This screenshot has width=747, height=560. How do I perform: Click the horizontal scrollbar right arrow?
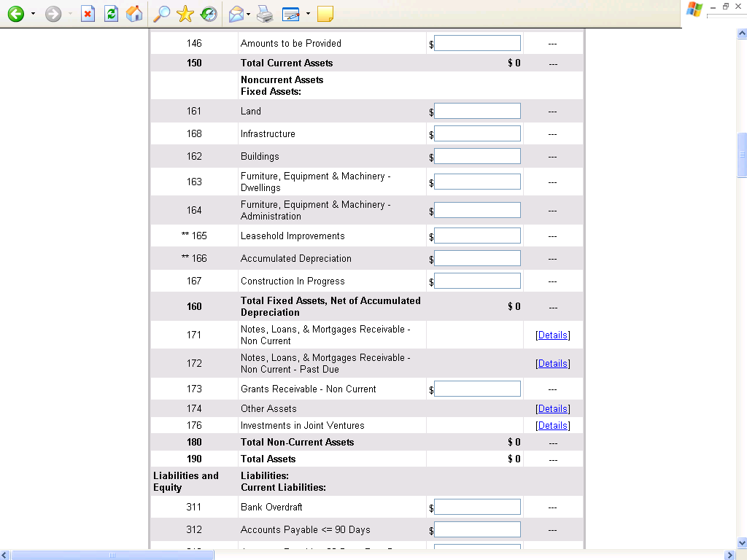point(731,555)
